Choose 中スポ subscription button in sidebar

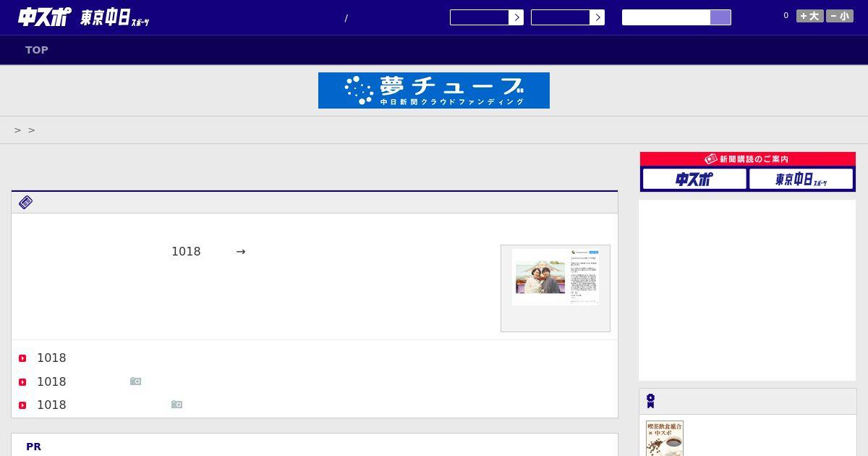694,179
